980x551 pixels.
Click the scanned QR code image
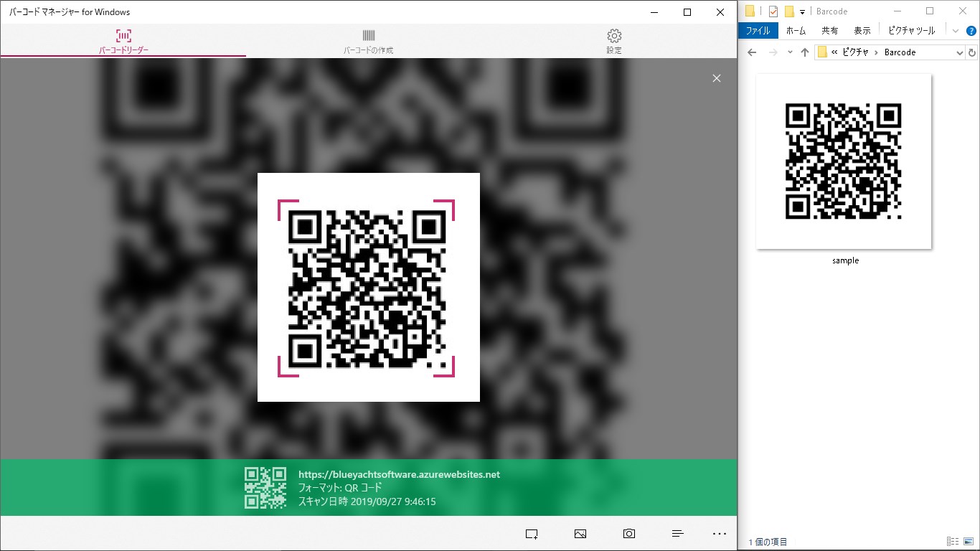tap(367, 288)
